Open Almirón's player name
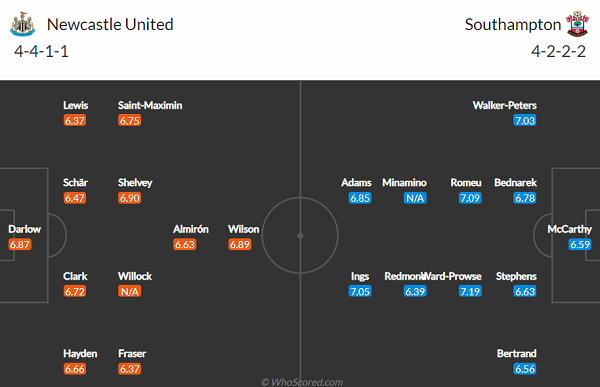The width and height of the screenshot is (600, 387). tap(191, 229)
